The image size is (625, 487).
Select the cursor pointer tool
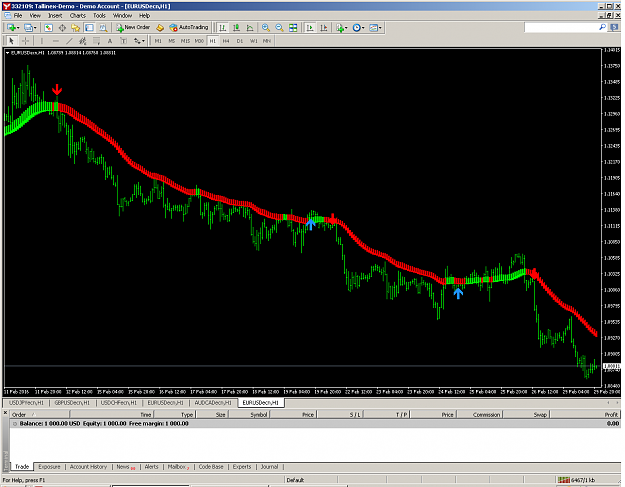pyautogui.click(x=12, y=41)
